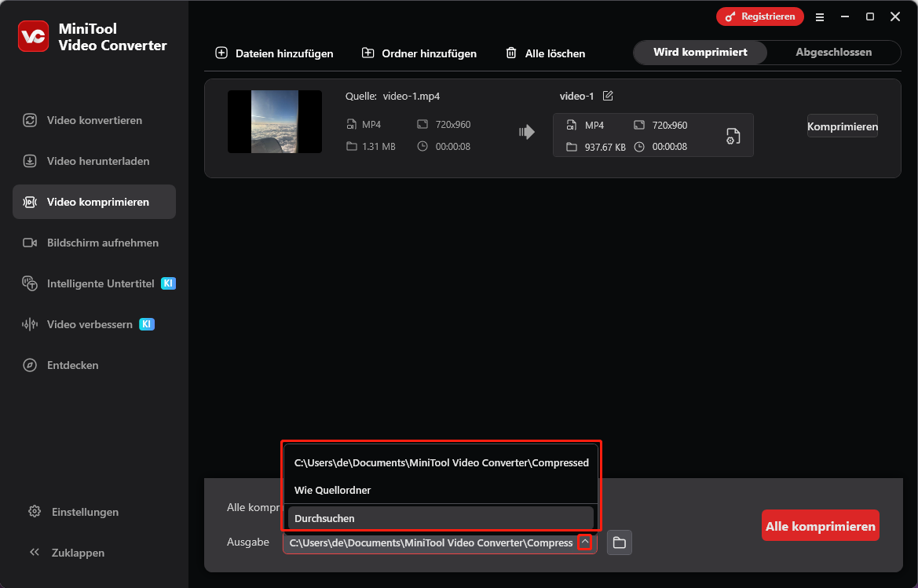Open Video verbessern in the sidebar

[93, 324]
